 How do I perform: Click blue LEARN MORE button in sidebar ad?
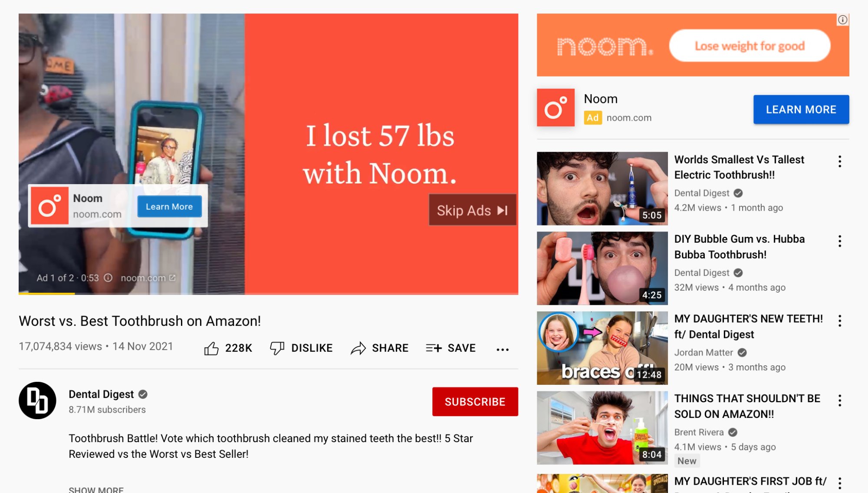(801, 109)
